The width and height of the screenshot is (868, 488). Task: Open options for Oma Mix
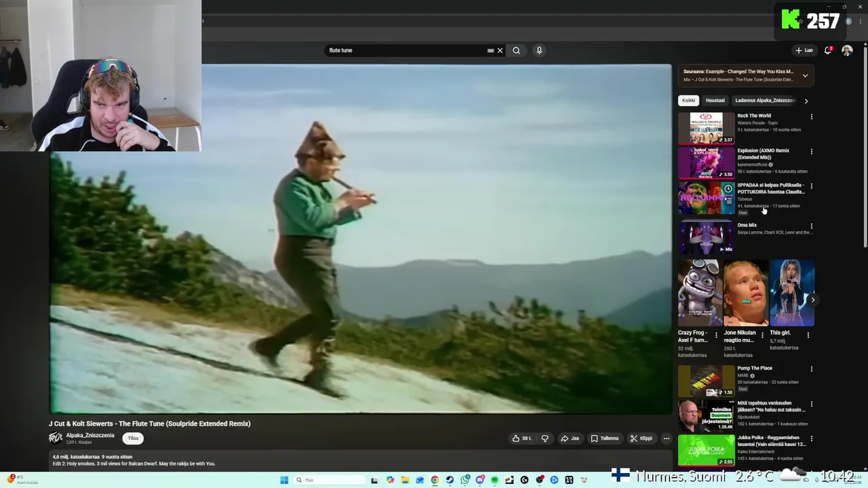point(811,226)
